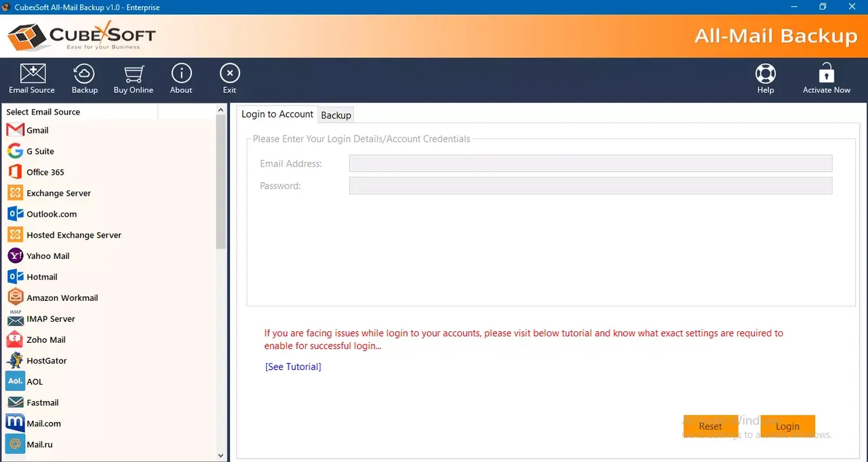868x462 pixels.
Task: Click inside the Email Address field
Action: tap(590, 163)
